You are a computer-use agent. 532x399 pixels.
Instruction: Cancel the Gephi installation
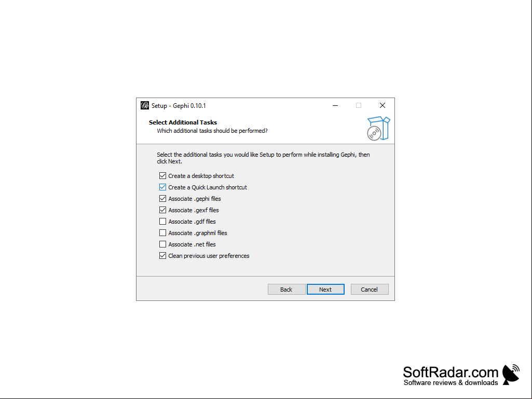(370, 290)
